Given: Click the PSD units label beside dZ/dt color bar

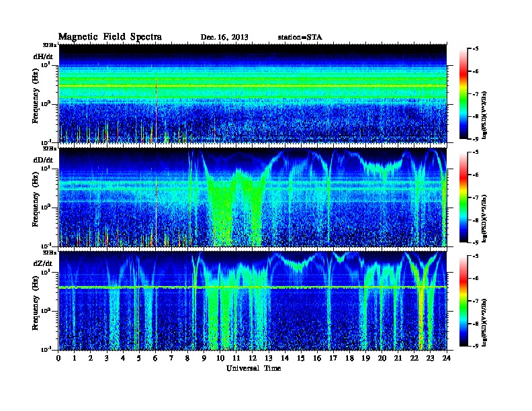Looking at the screenshot, I should (484, 322).
